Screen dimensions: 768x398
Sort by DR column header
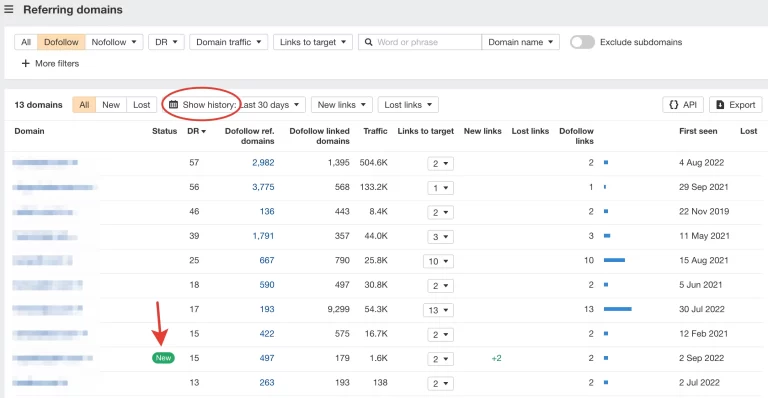click(196, 131)
